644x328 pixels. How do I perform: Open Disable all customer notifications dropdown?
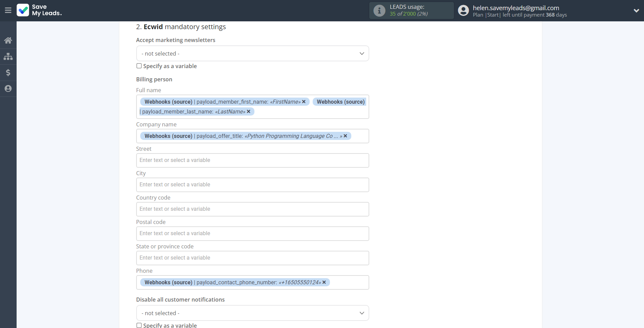click(252, 313)
